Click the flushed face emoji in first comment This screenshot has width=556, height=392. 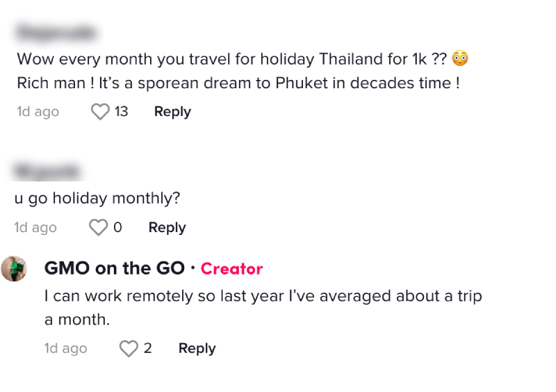(x=460, y=58)
